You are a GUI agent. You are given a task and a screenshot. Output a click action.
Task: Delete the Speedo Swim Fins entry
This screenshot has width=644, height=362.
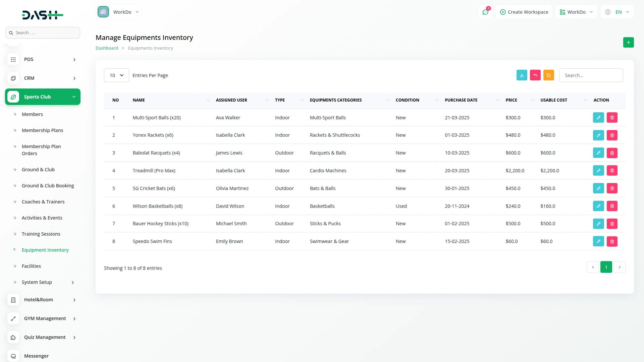pos(612,241)
